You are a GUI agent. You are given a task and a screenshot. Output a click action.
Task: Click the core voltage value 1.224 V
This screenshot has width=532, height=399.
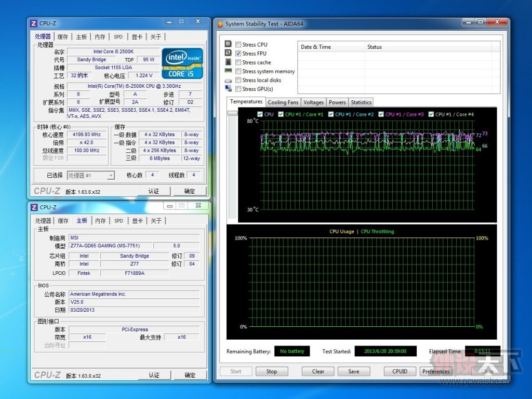click(144, 75)
